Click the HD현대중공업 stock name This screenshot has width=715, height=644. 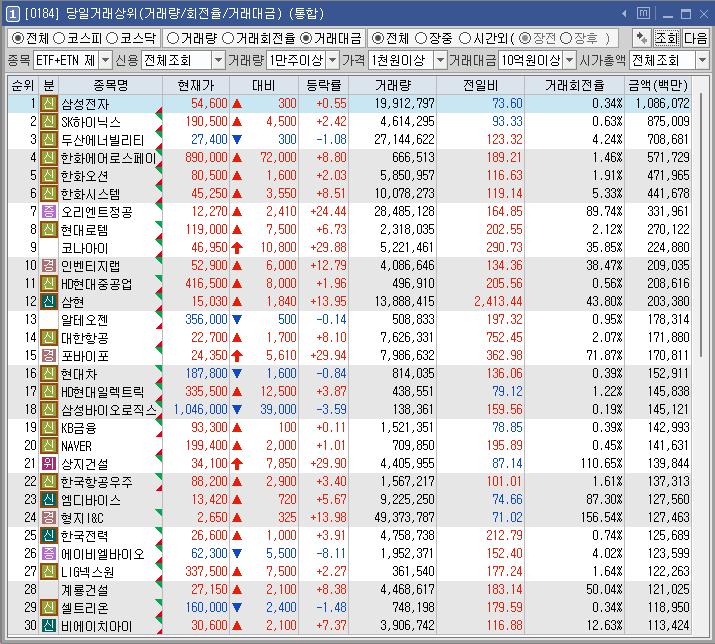click(x=97, y=284)
